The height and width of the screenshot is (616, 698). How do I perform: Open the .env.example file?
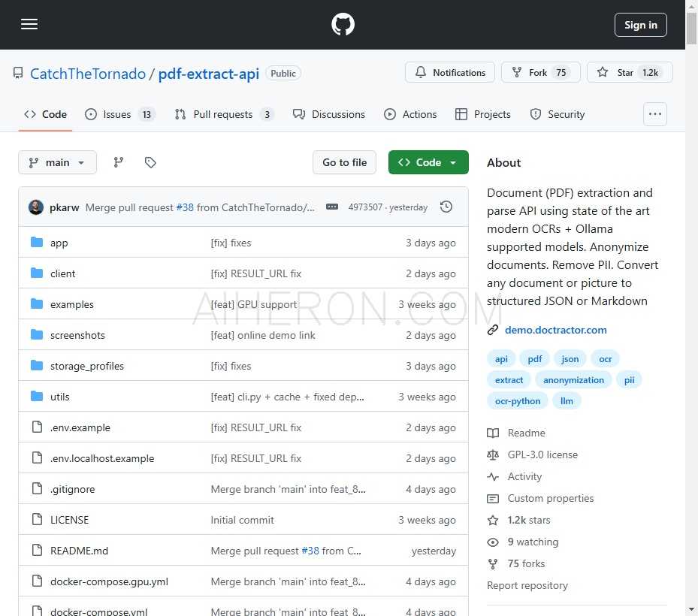[x=80, y=427]
